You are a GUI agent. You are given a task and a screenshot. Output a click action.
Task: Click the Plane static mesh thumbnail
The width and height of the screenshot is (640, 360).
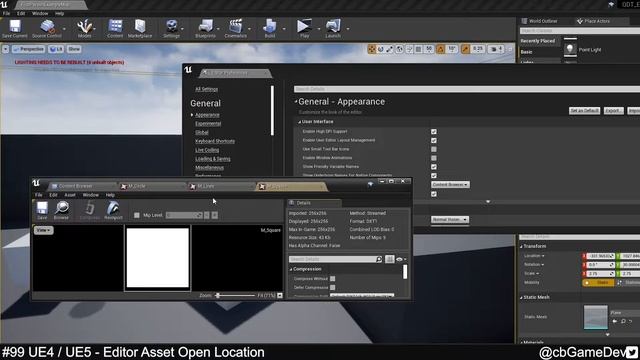(x=596, y=317)
